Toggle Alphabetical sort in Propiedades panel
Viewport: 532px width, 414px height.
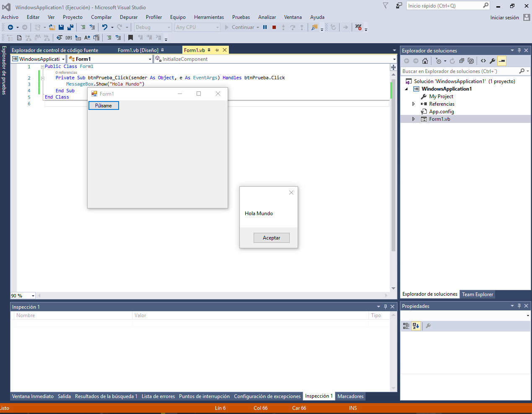tap(416, 326)
